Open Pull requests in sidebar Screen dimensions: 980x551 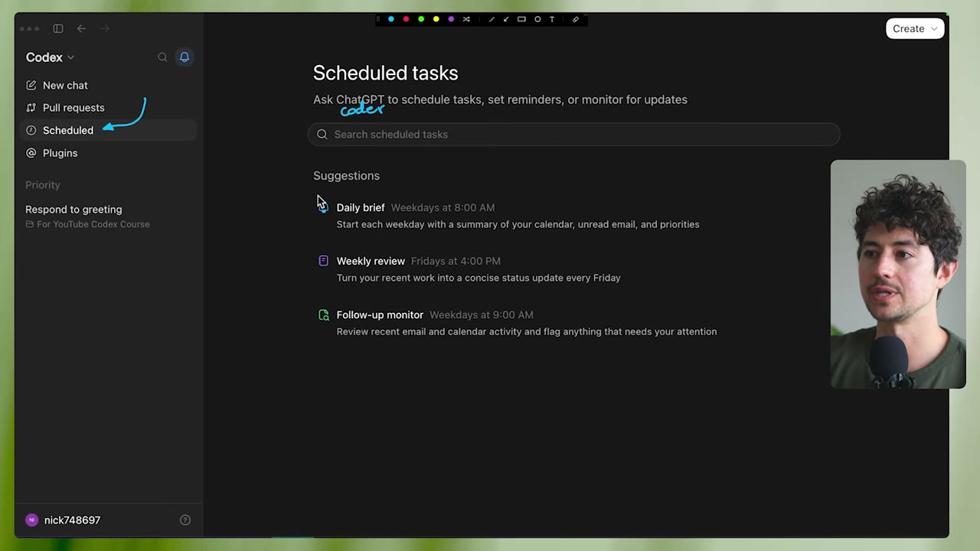pyautogui.click(x=109, y=108)
